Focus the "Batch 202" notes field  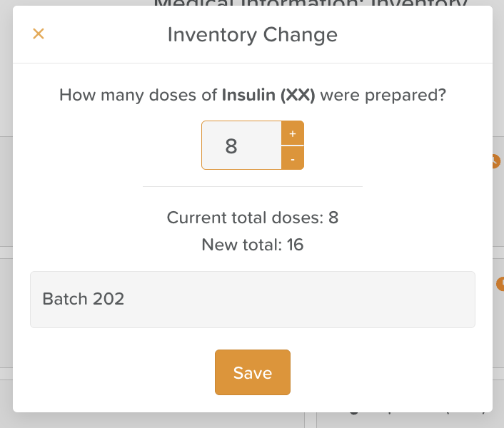pyautogui.click(x=252, y=300)
